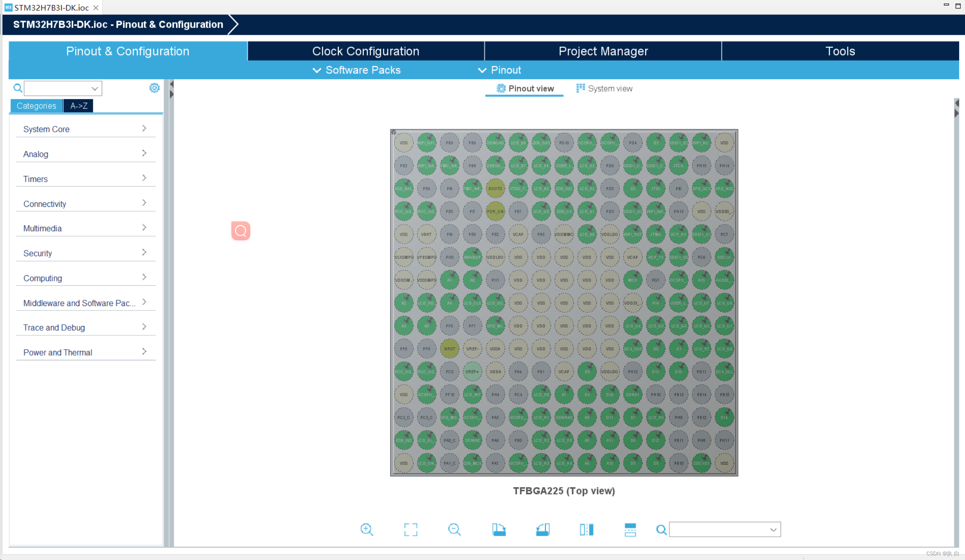
Task: Flip the chip view horizontally
Action: [x=586, y=529]
